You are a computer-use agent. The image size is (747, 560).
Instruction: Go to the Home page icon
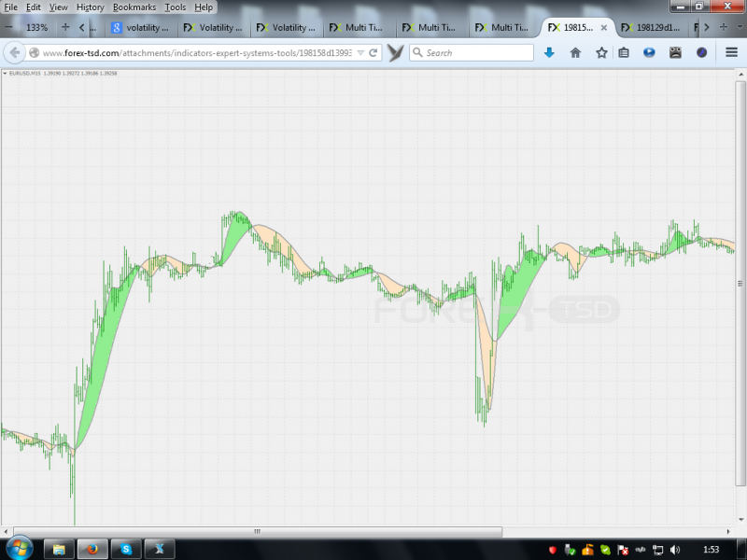click(x=575, y=52)
